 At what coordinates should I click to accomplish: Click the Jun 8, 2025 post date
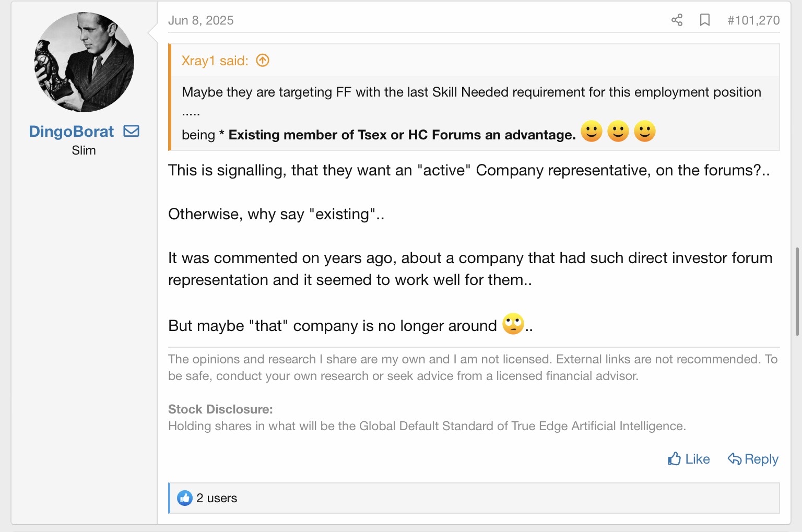(200, 20)
